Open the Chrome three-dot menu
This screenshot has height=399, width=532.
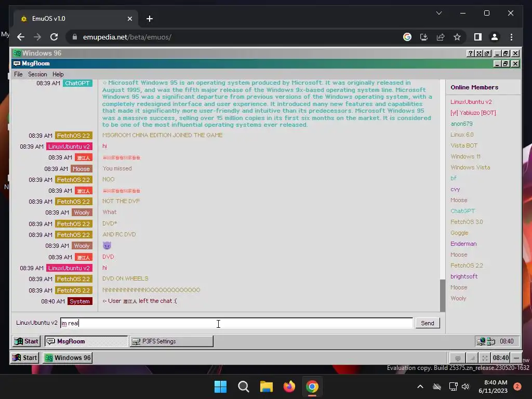coord(511,37)
